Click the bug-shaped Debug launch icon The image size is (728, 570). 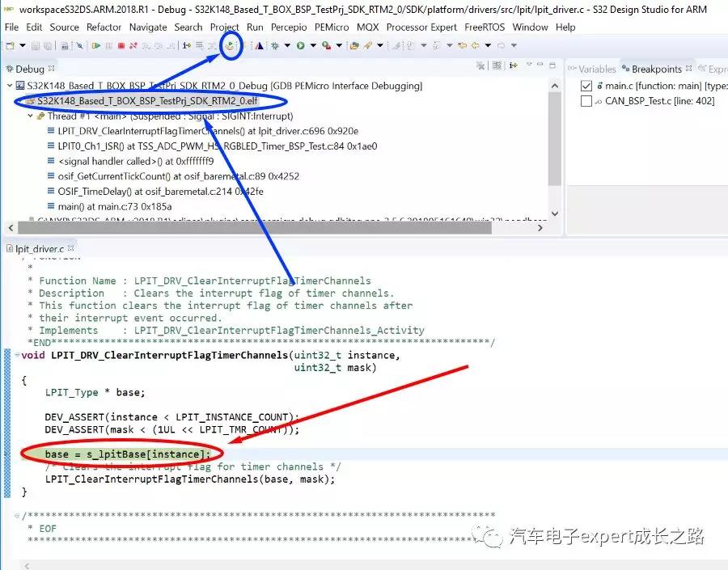click(276, 46)
